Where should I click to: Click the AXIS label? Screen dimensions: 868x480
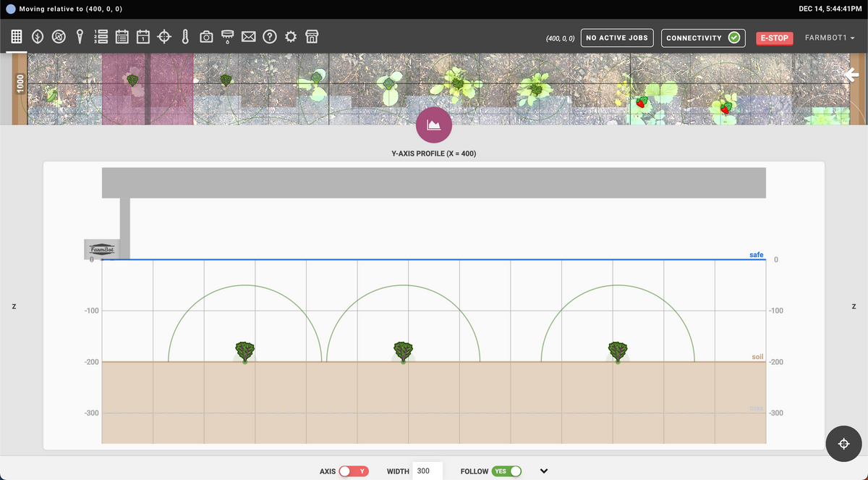[x=328, y=471]
